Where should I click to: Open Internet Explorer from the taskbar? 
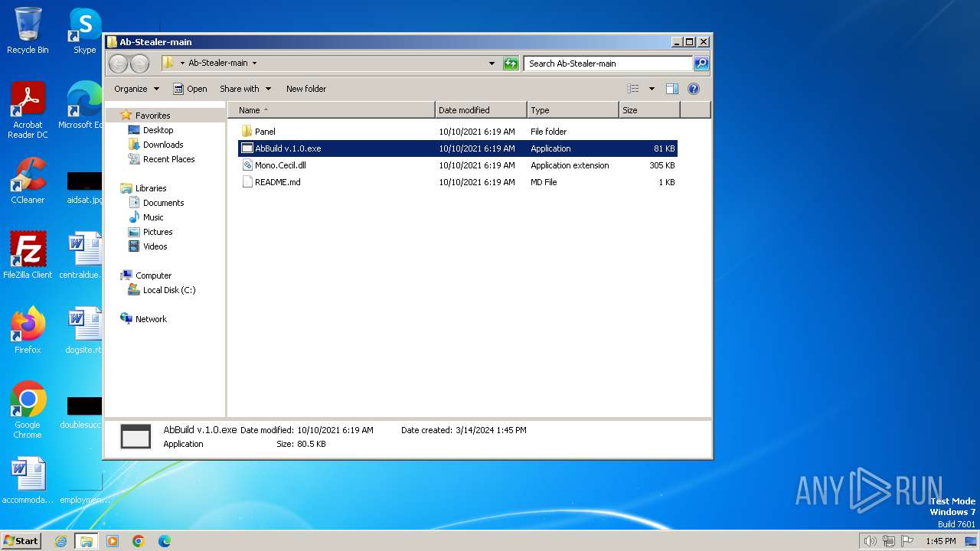point(60,541)
